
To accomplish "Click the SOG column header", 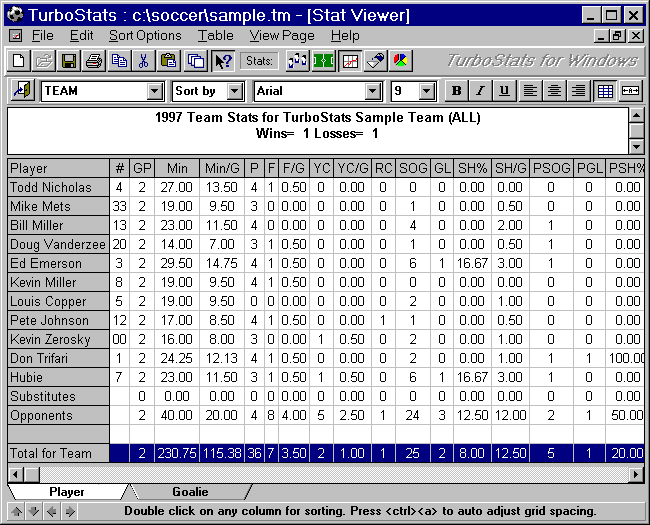I will [x=413, y=168].
